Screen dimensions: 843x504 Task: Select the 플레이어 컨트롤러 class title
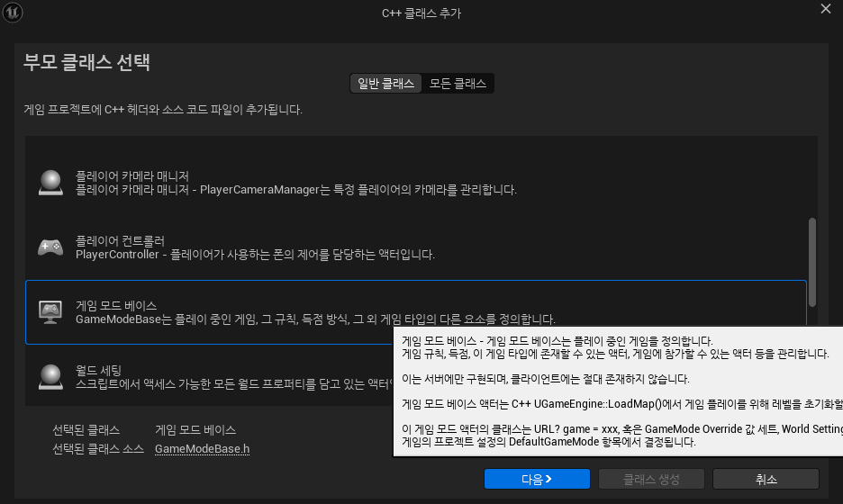[x=120, y=240]
